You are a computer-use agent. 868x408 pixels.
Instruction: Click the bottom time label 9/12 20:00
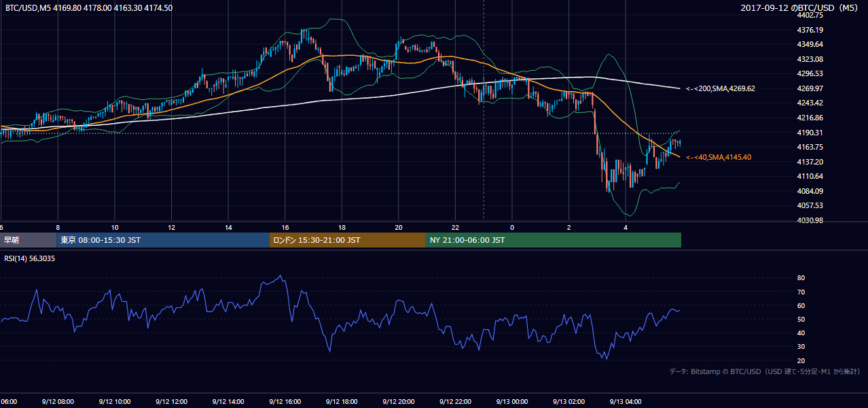click(398, 402)
